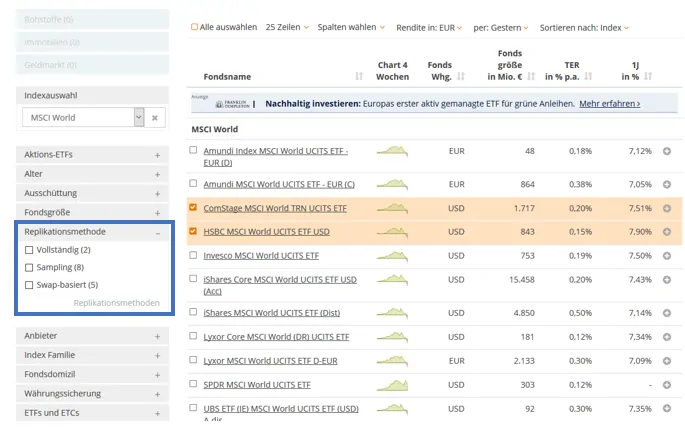Tick checkbox for Amundi Index MSCI World EUR (D)

tap(193, 150)
